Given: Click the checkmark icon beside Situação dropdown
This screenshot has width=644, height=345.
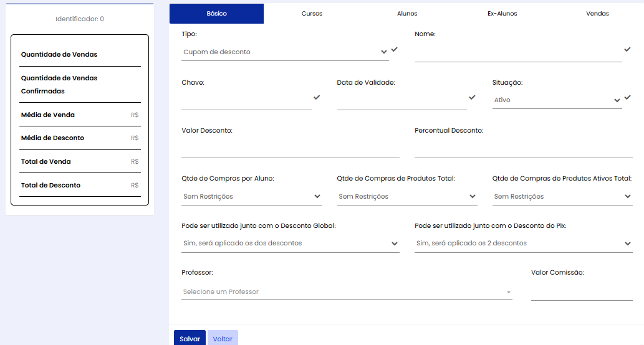Looking at the screenshot, I should pyautogui.click(x=627, y=97).
